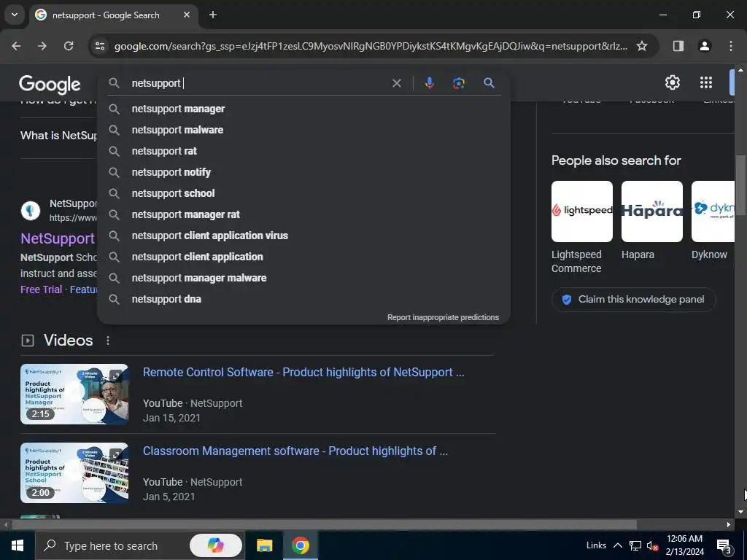The width and height of the screenshot is (747, 560).
Task: Choose suggestion netsupport manager
Action: (304, 109)
